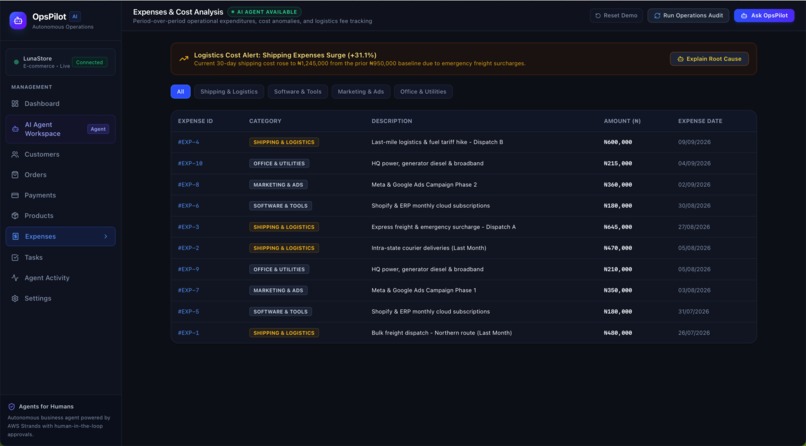This screenshot has width=806, height=446.
Task: Expand the Expenses sidebar chevron
Action: pos(106,236)
